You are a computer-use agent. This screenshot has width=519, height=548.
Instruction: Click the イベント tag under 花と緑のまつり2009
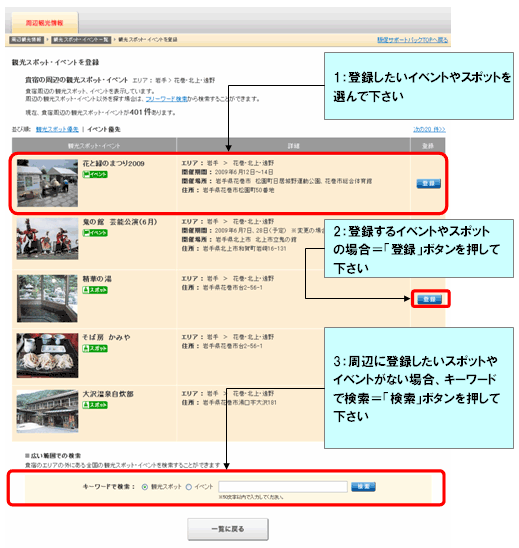click(x=95, y=174)
